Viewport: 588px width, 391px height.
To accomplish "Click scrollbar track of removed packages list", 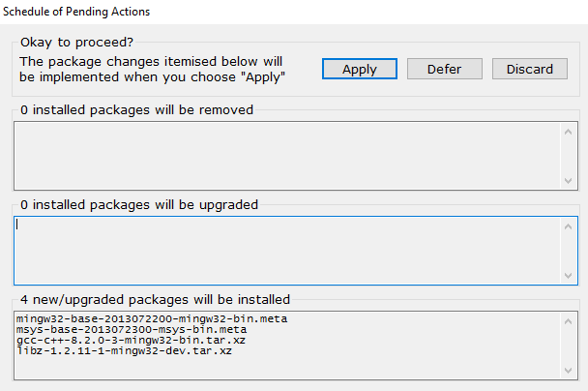I will pyautogui.click(x=567, y=155).
